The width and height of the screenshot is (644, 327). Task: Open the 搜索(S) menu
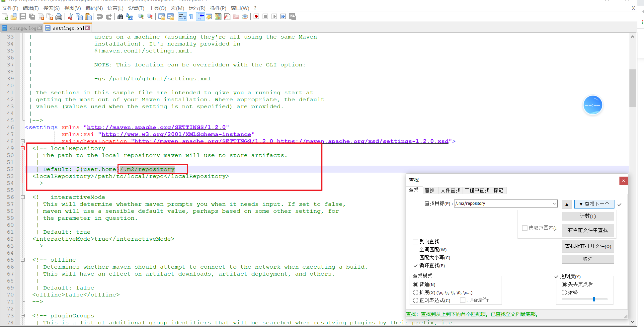[x=51, y=8]
